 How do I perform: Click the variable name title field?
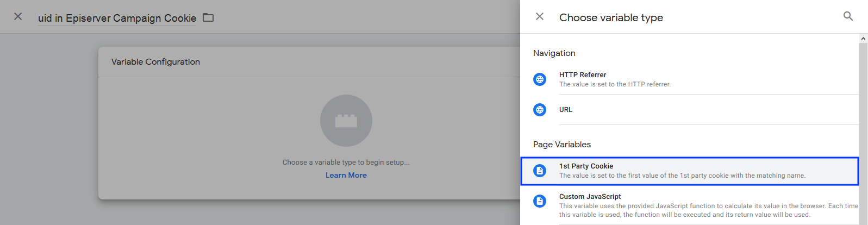click(117, 18)
